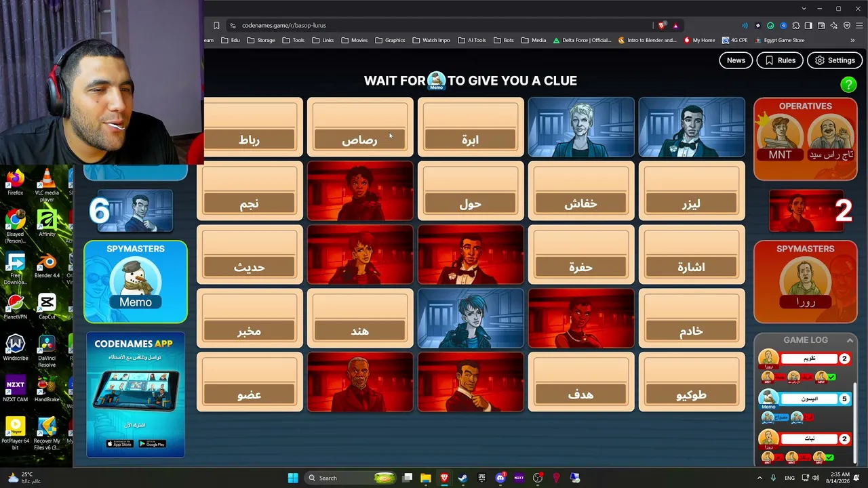Open the PlanetVPN desktop icon
The width and height of the screenshot is (868, 488).
(x=15, y=306)
